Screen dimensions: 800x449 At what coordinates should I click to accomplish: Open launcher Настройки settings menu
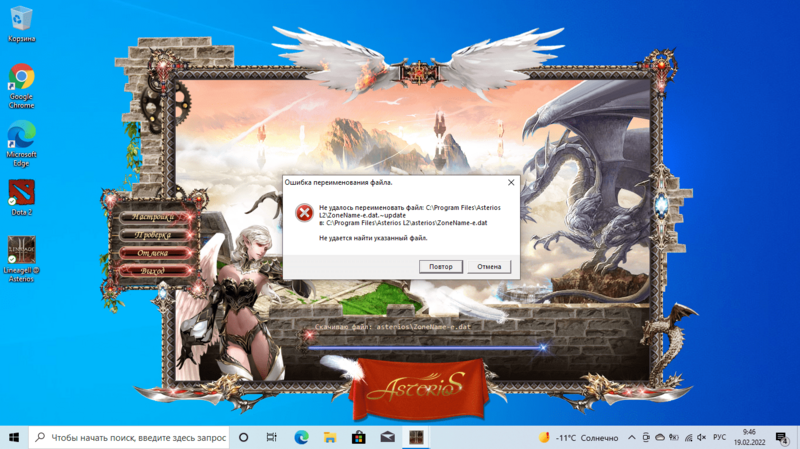coord(154,217)
